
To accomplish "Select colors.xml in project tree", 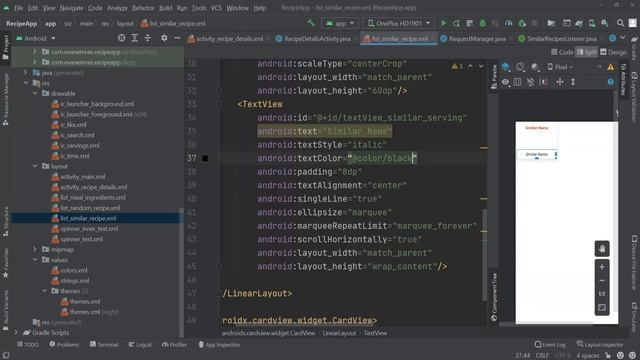I will [73, 270].
